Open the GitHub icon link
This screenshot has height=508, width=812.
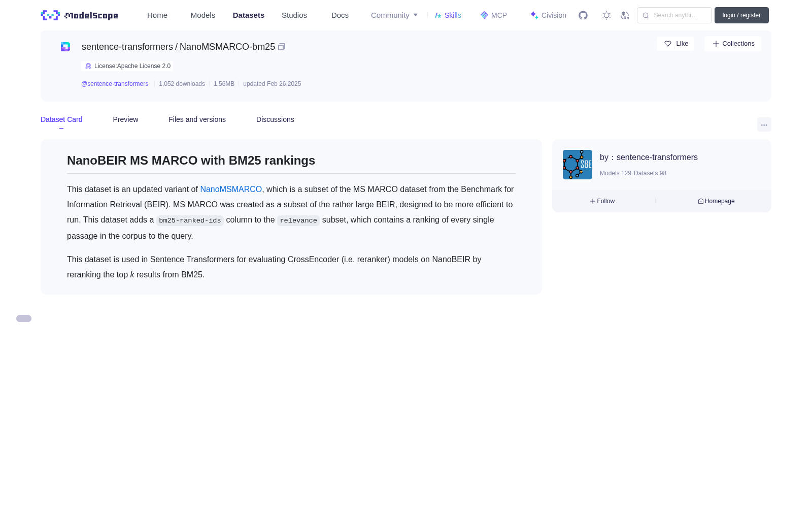[583, 15]
